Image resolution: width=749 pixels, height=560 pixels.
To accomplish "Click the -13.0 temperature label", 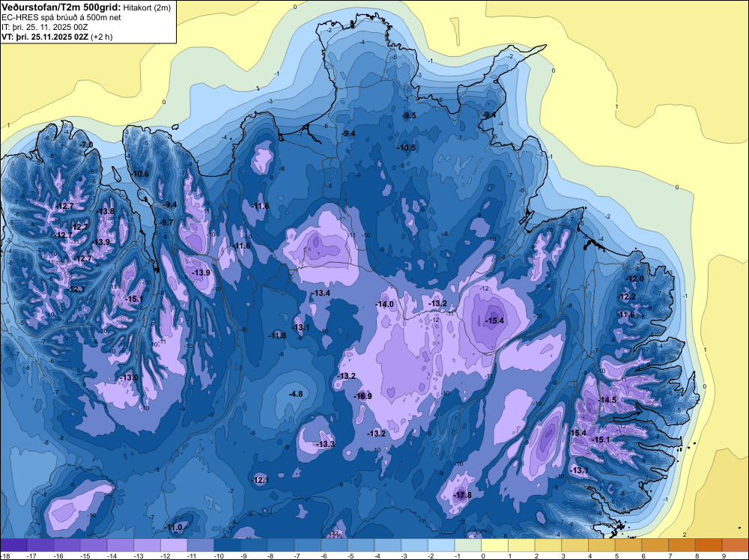I will coord(129,377).
